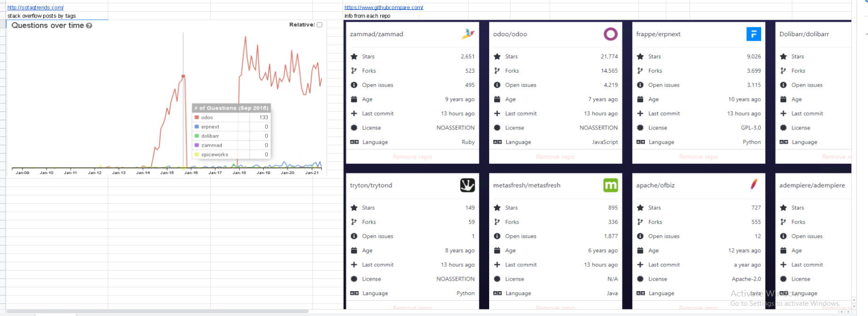Screen dimensions: 868x316
Task: Click the 'Dolibarr/dolibarr' card title
Action: tap(804, 34)
